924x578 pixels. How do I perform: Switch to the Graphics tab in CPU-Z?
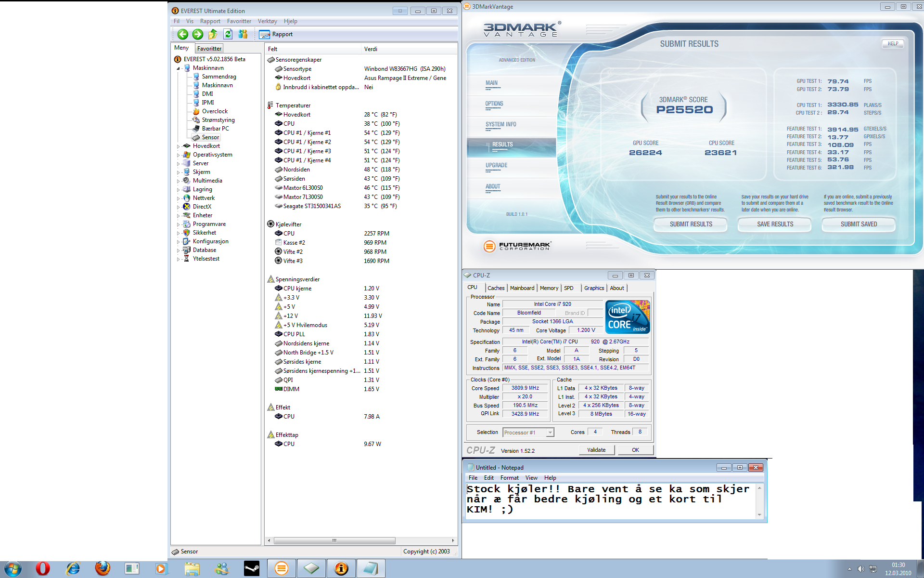coord(594,288)
